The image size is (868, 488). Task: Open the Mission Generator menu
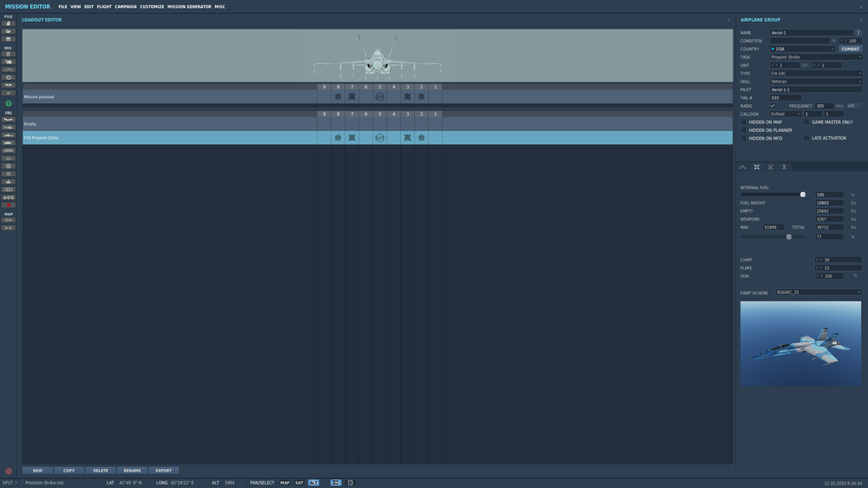[x=189, y=7]
